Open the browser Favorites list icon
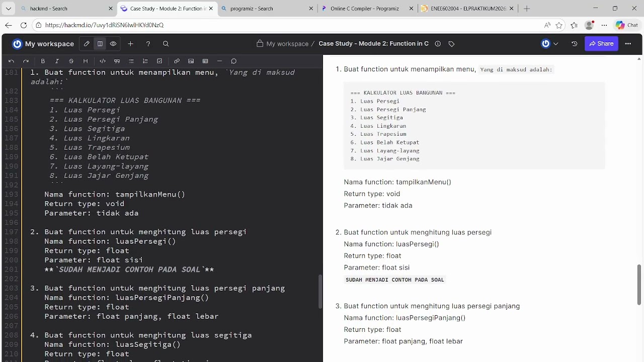 [x=574, y=25]
